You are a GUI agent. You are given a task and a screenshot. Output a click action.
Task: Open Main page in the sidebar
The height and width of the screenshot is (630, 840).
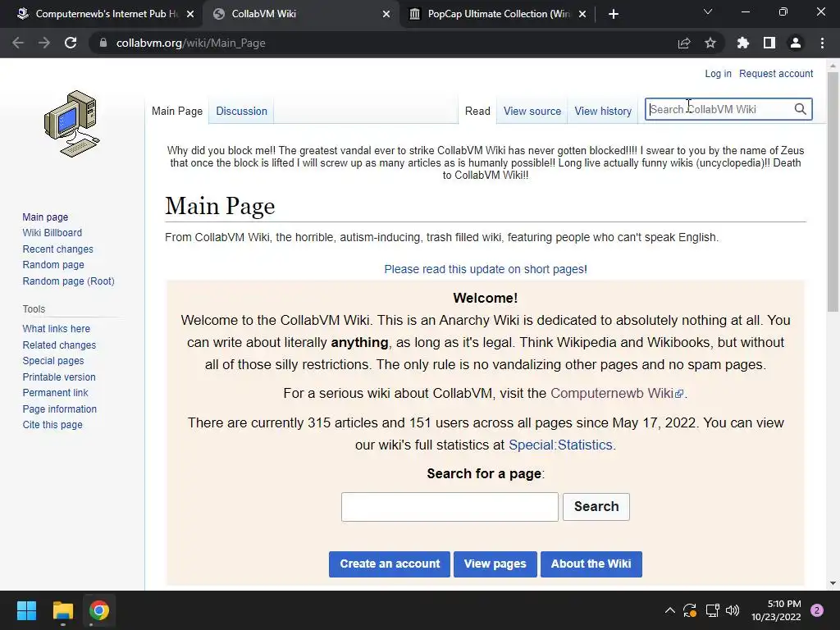coord(45,217)
